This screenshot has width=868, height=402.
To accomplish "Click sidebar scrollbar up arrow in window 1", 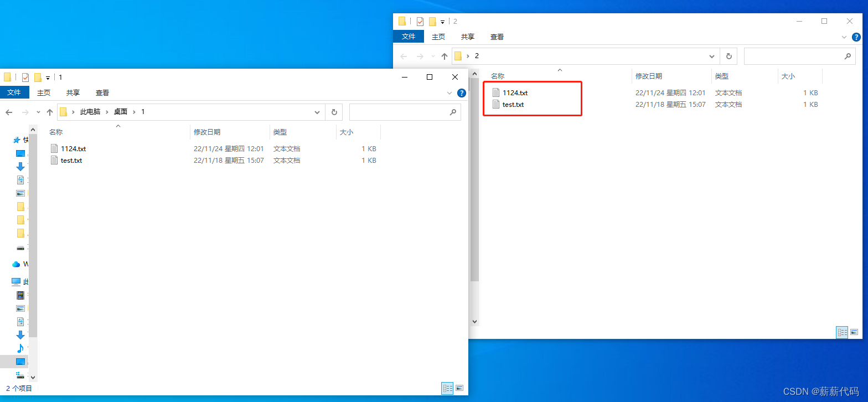I will [x=33, y=130].
